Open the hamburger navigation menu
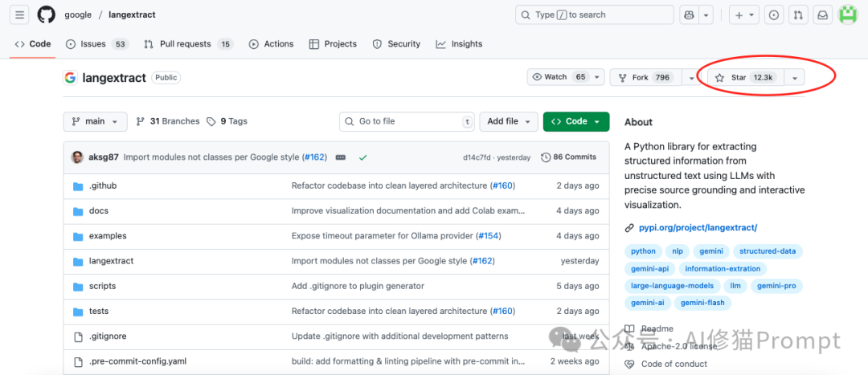868x375 pixels. pyautogui.click(x=19, y=15)
